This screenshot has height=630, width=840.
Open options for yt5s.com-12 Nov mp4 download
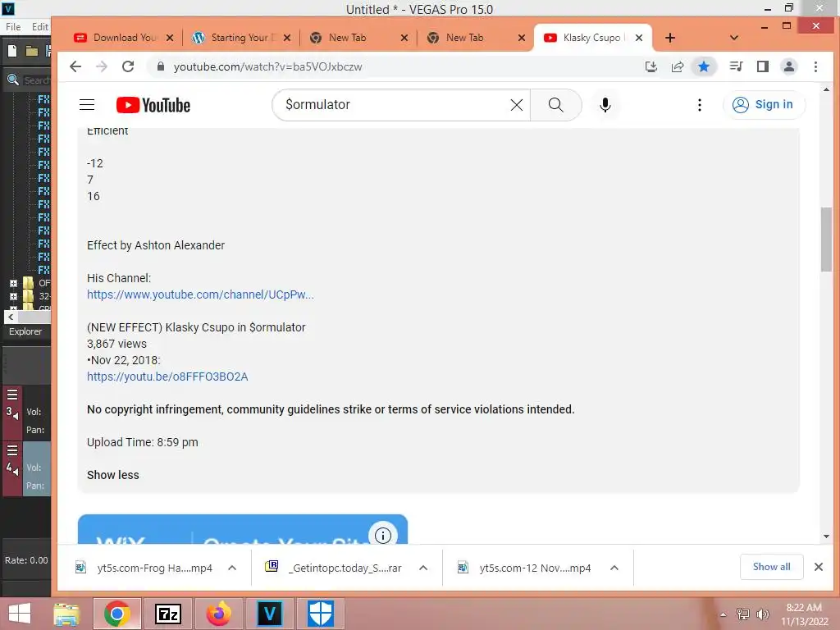pyautogui.click(x=614, y=568)
